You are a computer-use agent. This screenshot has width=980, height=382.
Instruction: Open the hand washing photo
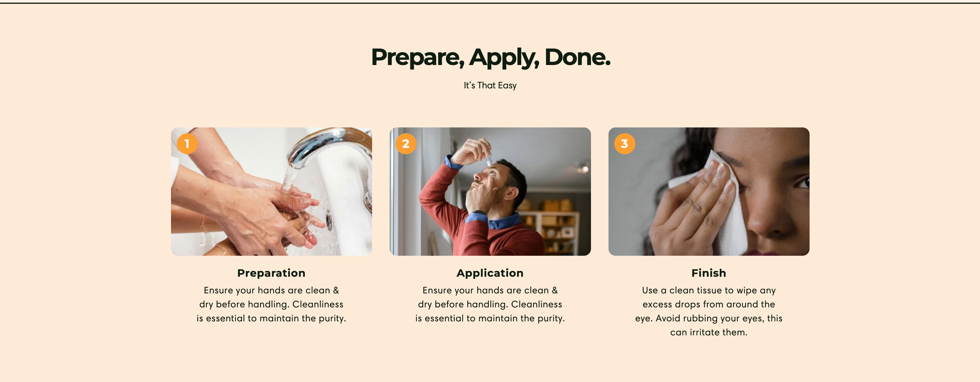pyautogui.click(x=271, y=192)
